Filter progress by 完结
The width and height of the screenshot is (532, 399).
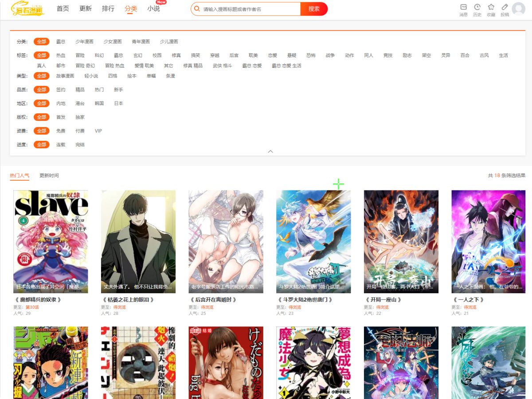pyautogui.click(x=80, y=145)
